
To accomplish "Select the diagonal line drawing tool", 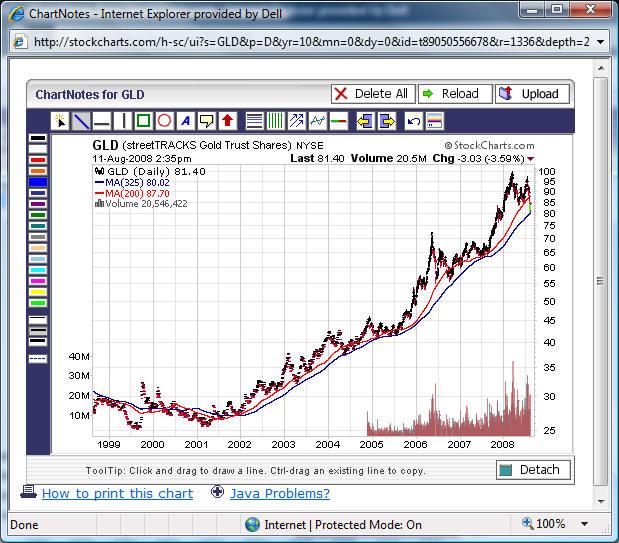I will (x=81, y=121).
